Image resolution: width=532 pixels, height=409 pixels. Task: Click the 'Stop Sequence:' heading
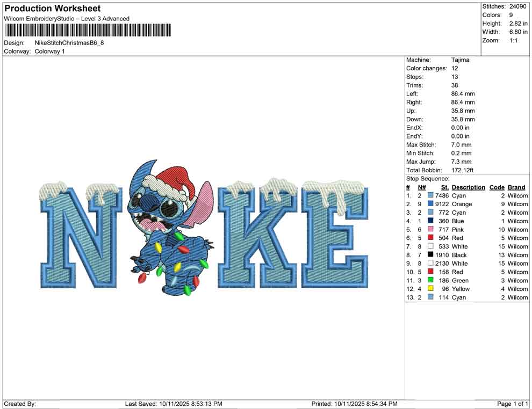click(x=428, y=179)
